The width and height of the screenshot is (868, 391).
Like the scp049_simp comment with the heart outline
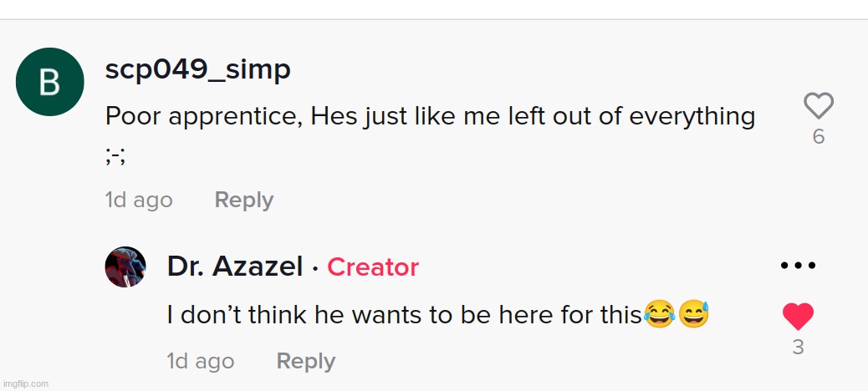tap(819, 106)
